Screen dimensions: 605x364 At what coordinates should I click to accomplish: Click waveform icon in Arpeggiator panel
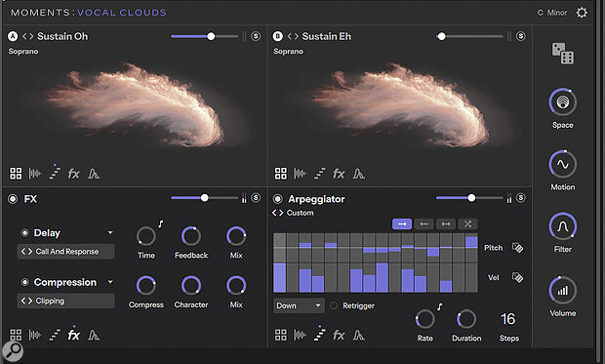(301, 335)
